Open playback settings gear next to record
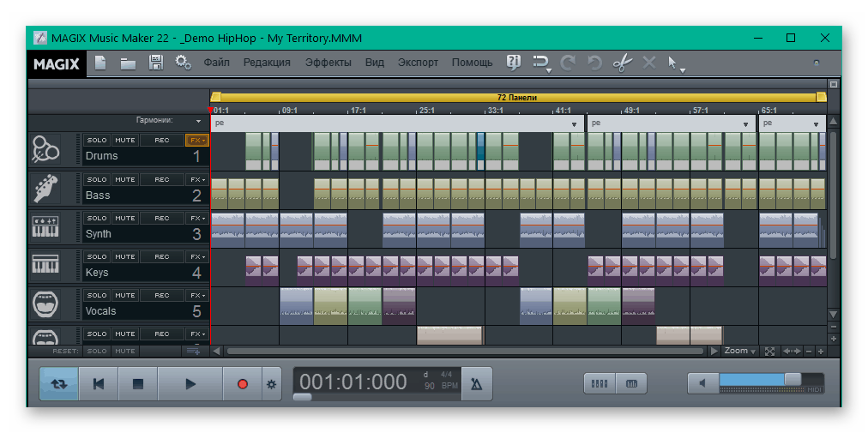 (x=271, y=384)
